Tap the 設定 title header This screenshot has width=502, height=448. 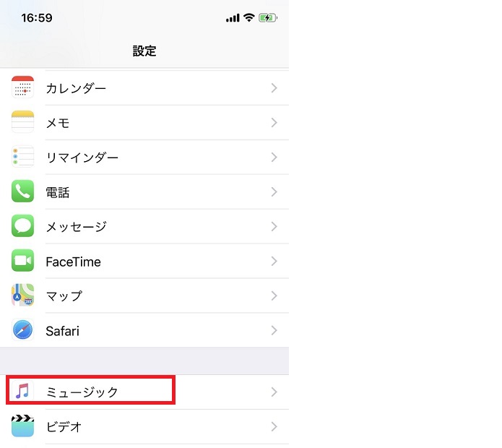coord(144,51)
